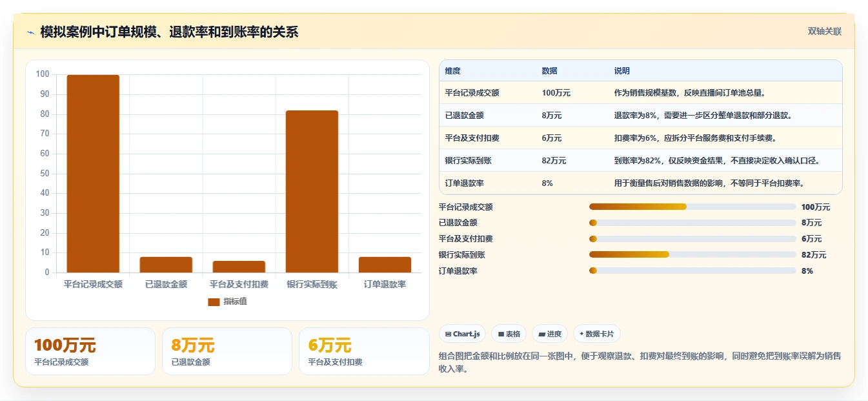Viewport: 868px width, 401px height.
Task: Click y-axis tick value 50
Action: click(x=45, y=173)
